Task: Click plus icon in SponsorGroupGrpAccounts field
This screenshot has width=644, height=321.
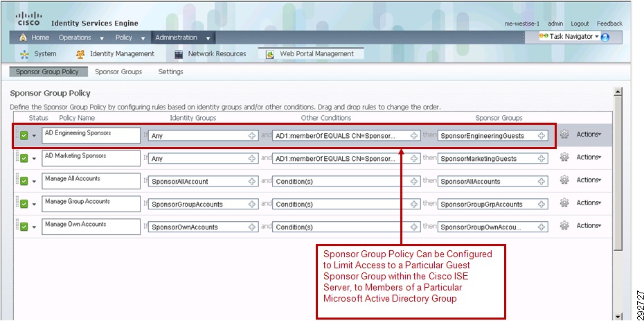Action: click(542, 205)
